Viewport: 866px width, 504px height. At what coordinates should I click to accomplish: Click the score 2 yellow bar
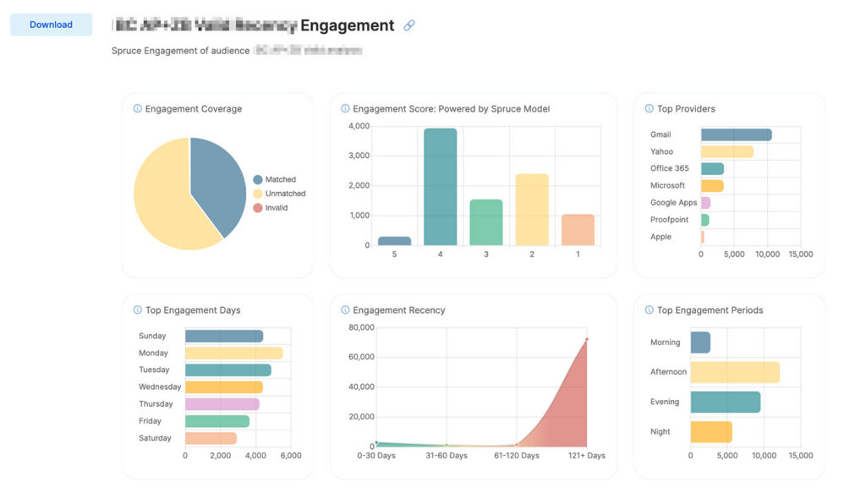532,210
